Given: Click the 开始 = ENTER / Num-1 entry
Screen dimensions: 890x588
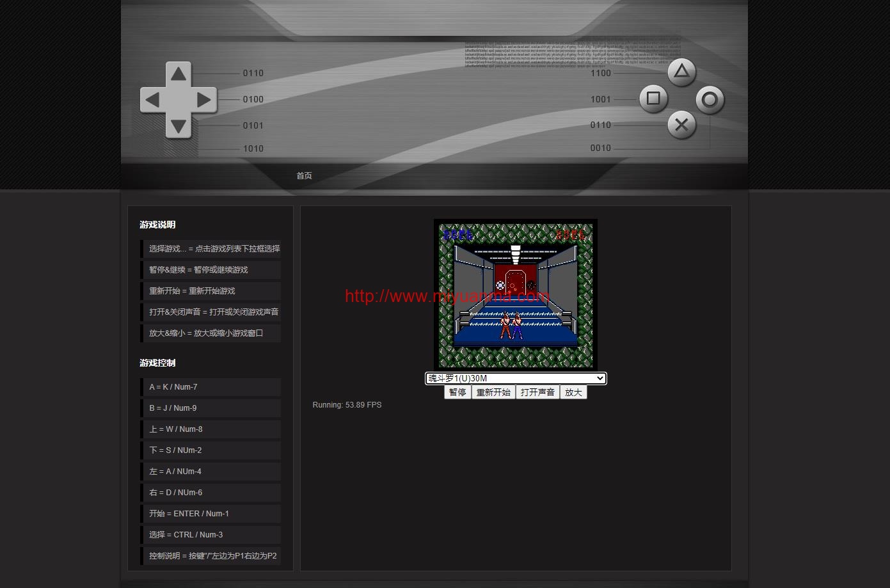Looking at the screenshot, I should [x=211, y=513].
